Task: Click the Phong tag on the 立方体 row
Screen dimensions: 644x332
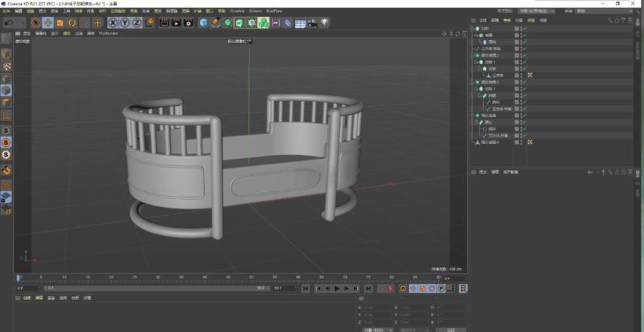Action: point(530,76)
